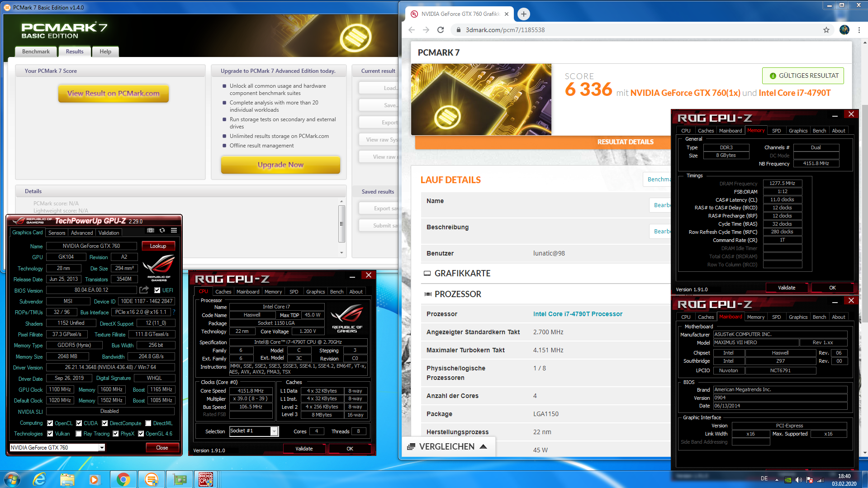
Task: Click the down arrow of Details scrollbar
Action: pyautogui.click(x=342, y=253)
